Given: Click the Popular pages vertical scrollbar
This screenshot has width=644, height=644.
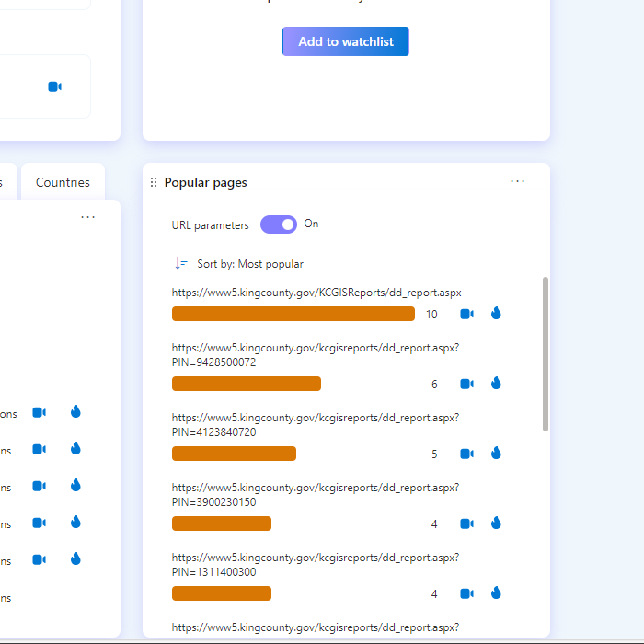Looking at the screenshot, I should [546, 354].
